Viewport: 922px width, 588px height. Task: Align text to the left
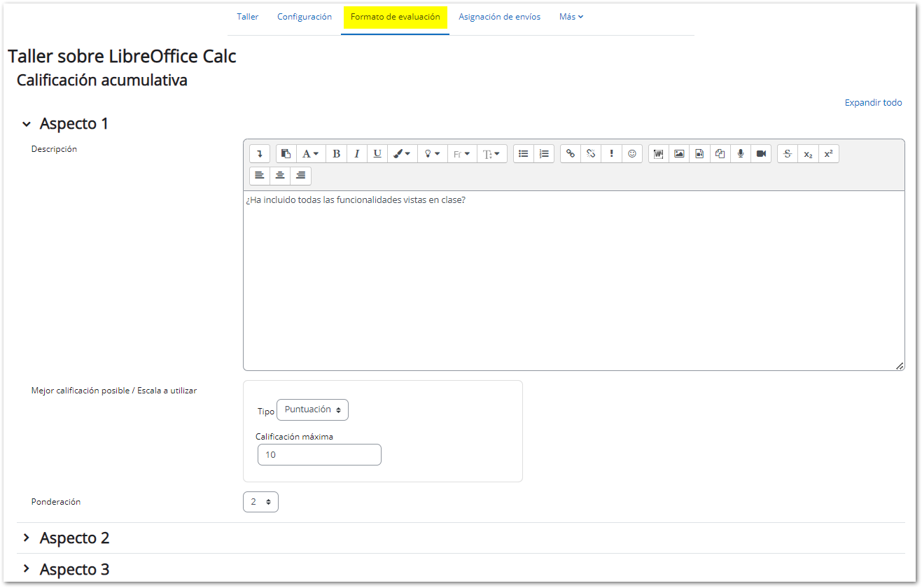click(x=260, y=175)
